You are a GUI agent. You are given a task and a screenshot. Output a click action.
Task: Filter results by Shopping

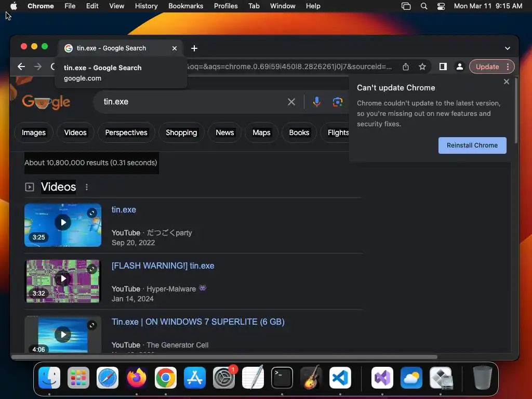[181, 132]
